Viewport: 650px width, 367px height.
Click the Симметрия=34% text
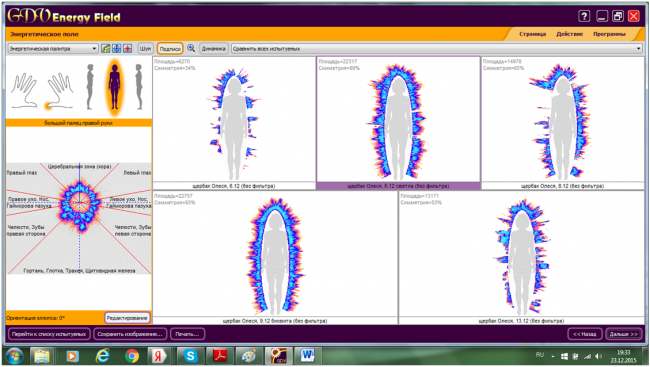175,68
